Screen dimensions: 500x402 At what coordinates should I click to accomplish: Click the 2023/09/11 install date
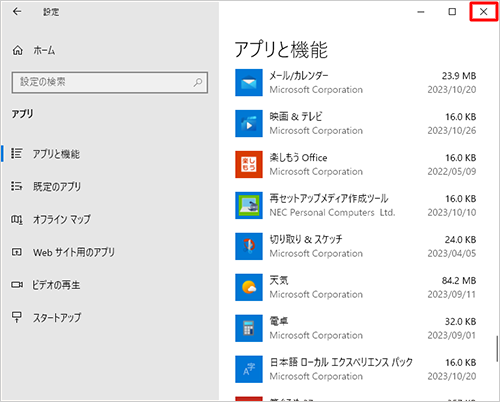452,294
